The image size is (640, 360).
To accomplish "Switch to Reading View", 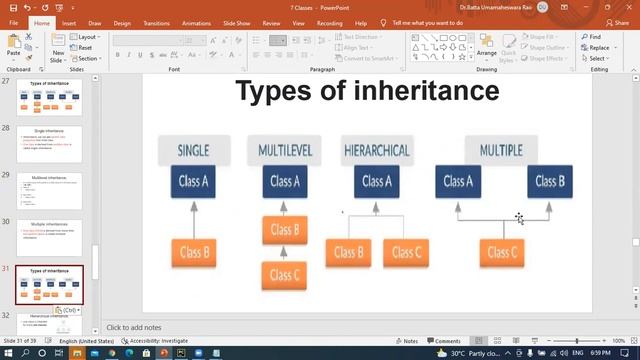I will pos(516,340).
